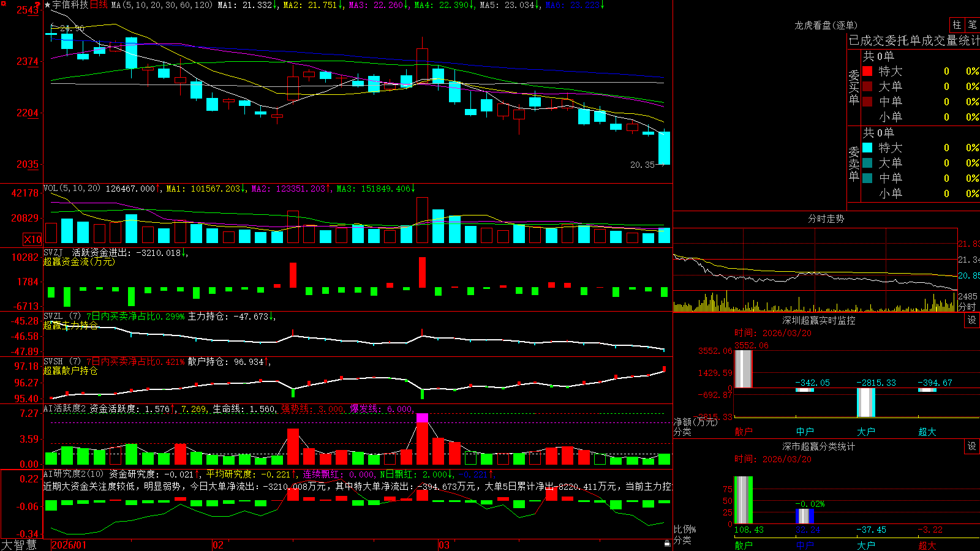This screenshot has width=980, height=551.
Task: Select the 散户 bar in 深圳超赢实时监控
Action: point(743,369)
